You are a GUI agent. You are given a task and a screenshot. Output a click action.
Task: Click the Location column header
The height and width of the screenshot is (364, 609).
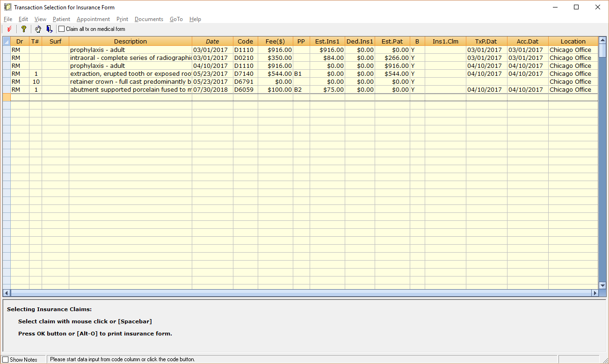click(573, 41)
